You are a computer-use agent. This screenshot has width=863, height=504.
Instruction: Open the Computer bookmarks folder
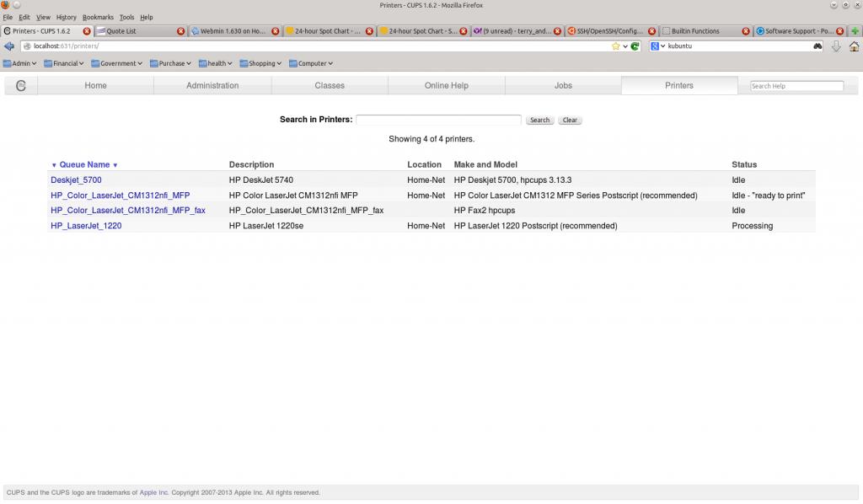311,63
